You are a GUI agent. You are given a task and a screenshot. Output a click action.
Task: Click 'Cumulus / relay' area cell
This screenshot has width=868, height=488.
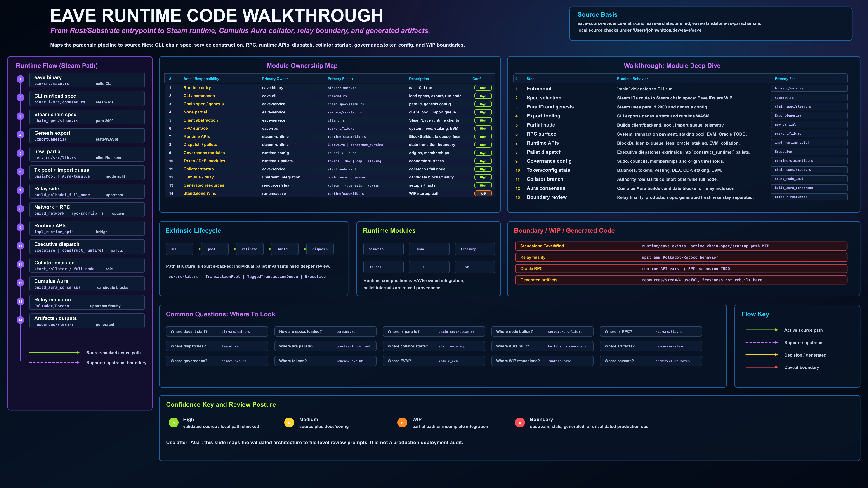198,177
